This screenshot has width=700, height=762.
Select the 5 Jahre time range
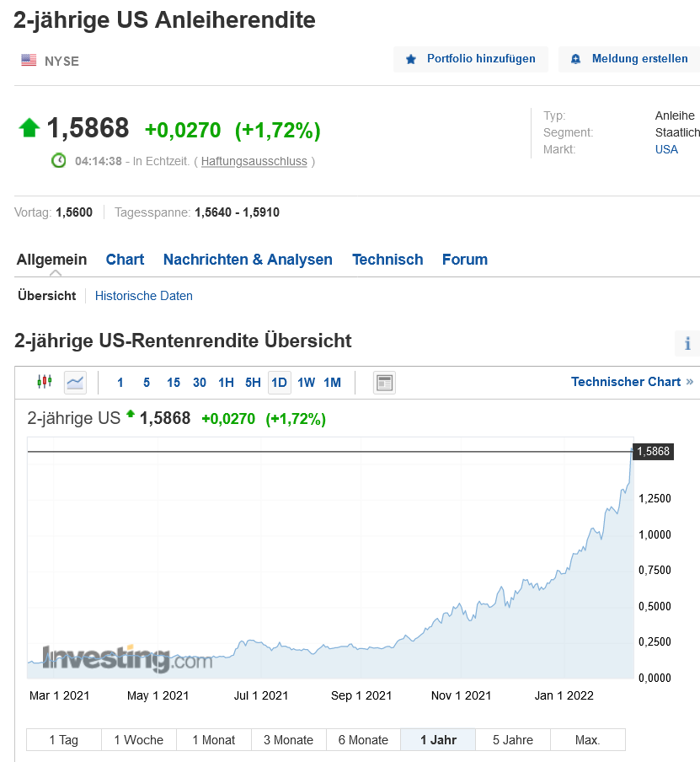coord(512,740)
